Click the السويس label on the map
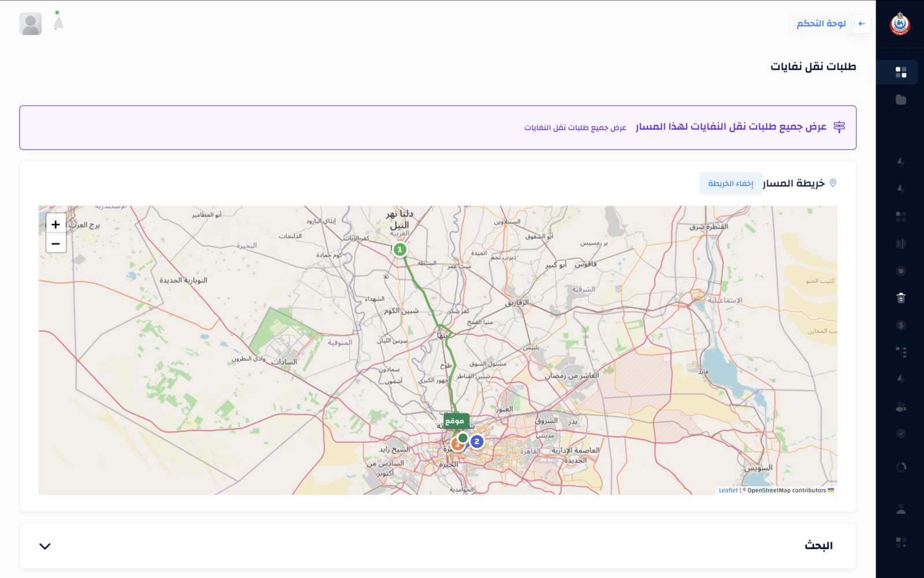The image size is (924, 578). 758,468
